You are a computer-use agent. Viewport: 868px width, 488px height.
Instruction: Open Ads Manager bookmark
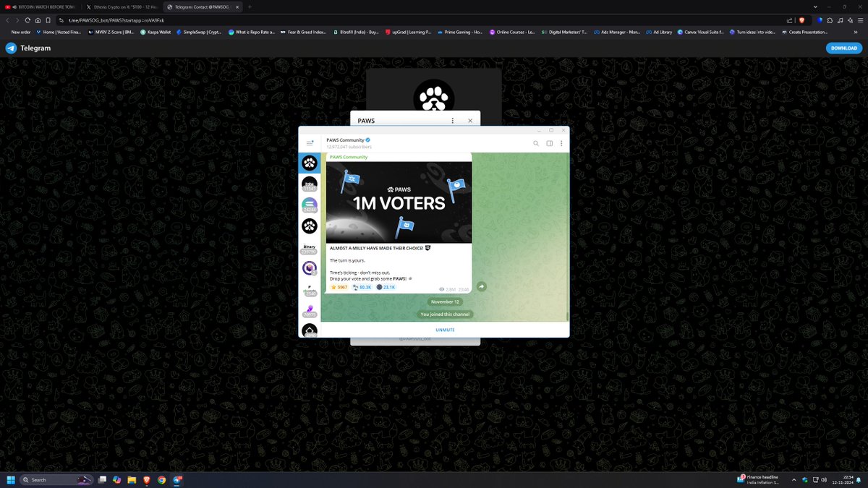[x=616, y=32]
